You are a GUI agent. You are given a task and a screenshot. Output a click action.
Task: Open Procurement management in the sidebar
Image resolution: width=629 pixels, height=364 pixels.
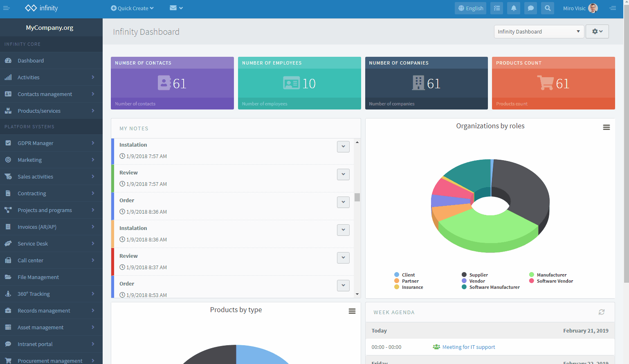point(51,359)
